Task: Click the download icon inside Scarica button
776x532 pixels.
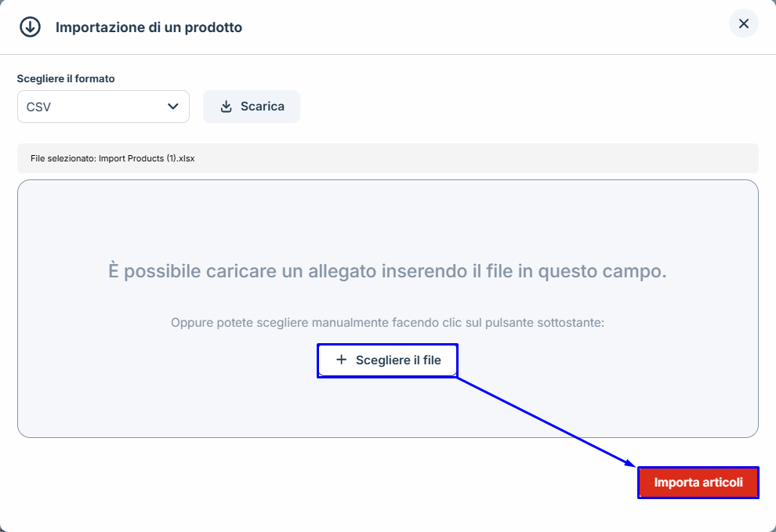Action: point(227,107)
